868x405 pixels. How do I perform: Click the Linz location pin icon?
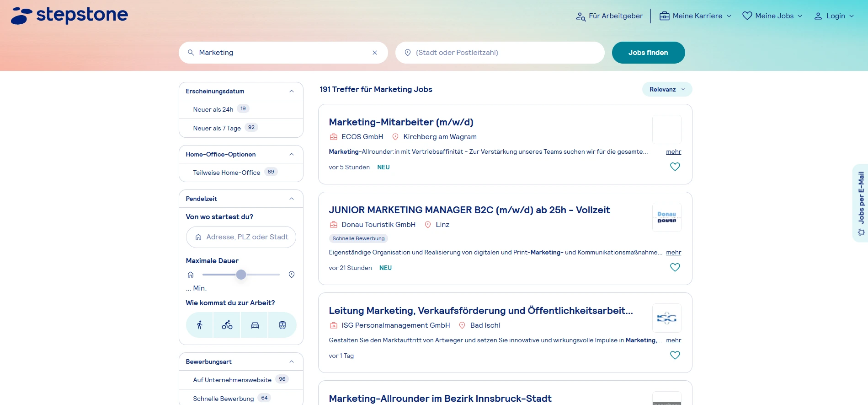click(428, 225)
